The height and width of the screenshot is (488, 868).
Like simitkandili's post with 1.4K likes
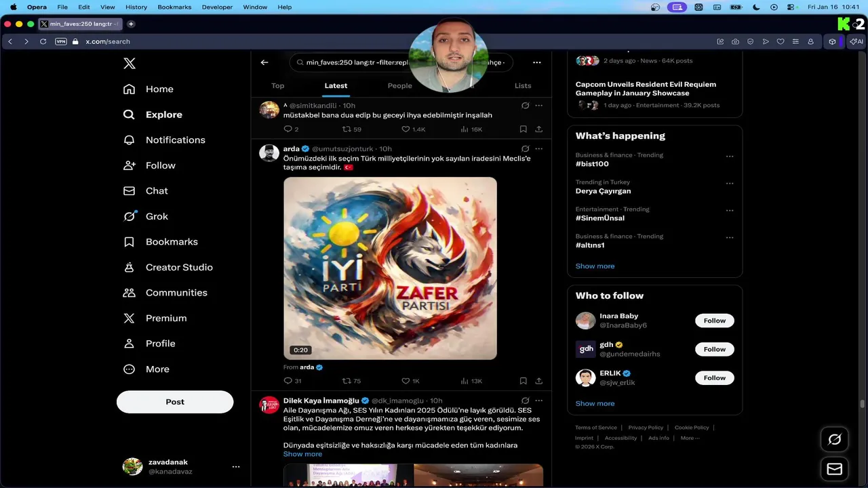point(414,129)
